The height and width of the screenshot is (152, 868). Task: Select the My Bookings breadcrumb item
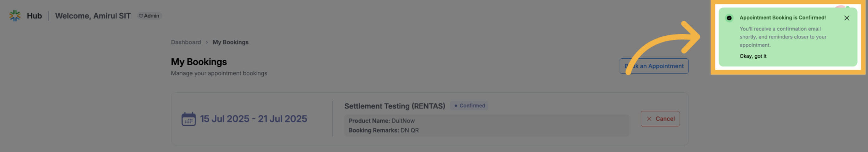pos(230,42)
